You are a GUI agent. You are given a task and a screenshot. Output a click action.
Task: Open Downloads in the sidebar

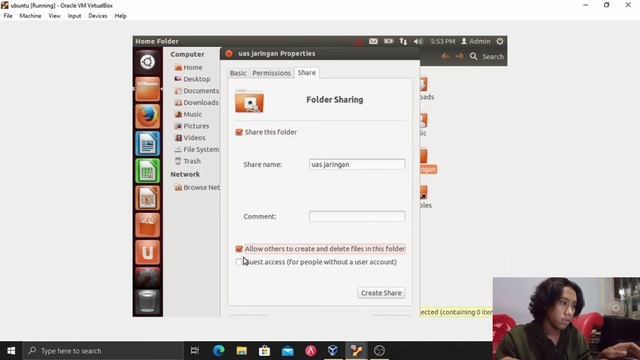coord(197,102)
